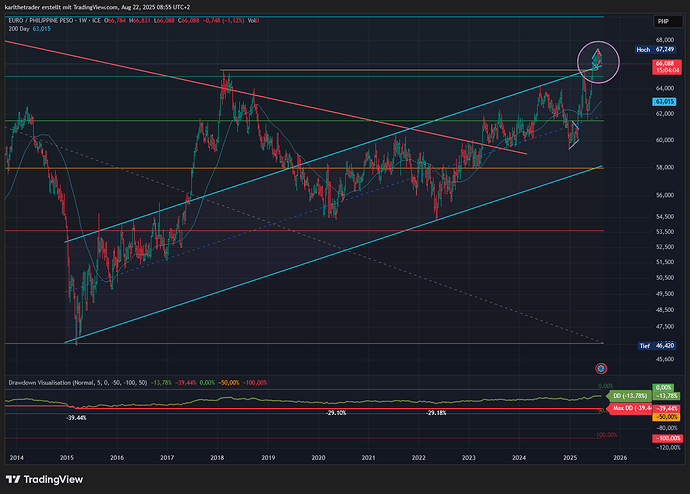Click the Hoch 67,249 price label
Viewport: 690px width, 494px height.
662,49
